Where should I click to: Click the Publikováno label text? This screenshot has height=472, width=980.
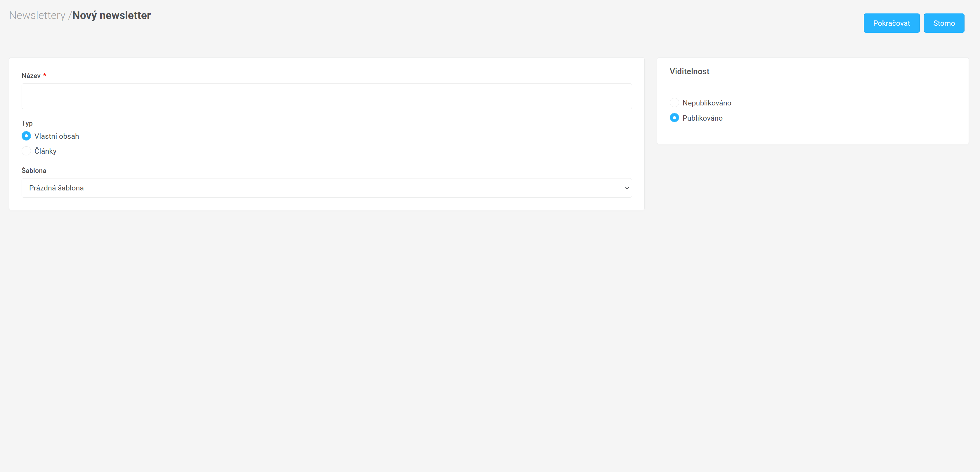point(702,118)
